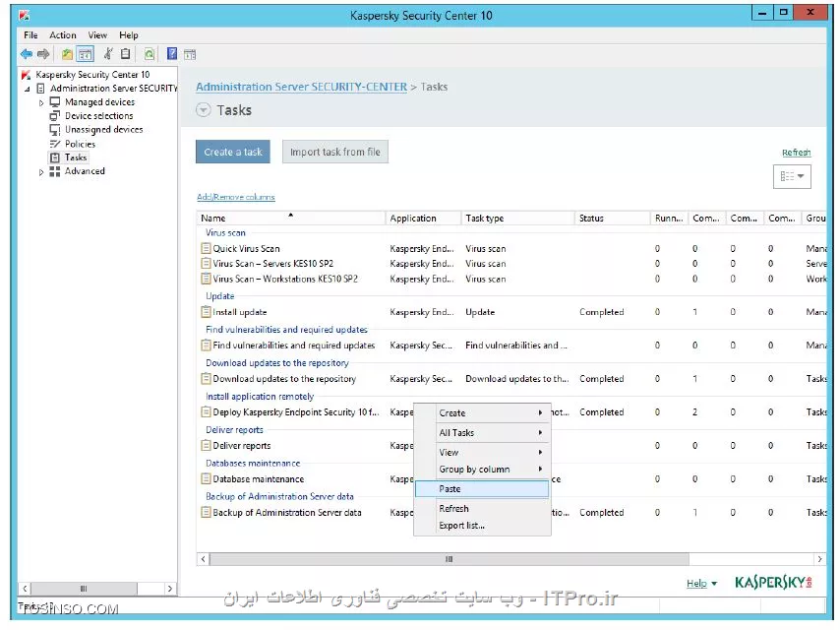Open the list view mode dropdown

click(792, 176)
